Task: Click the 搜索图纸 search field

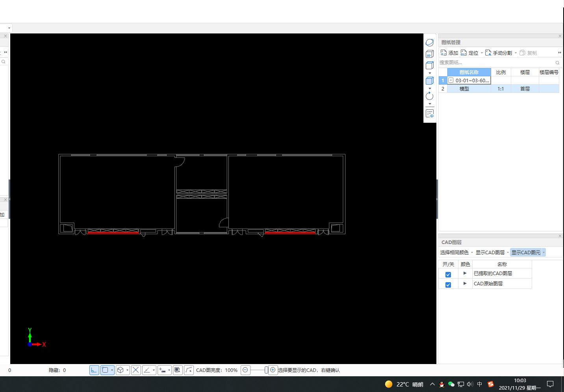Action: click(x=496, y=63)
